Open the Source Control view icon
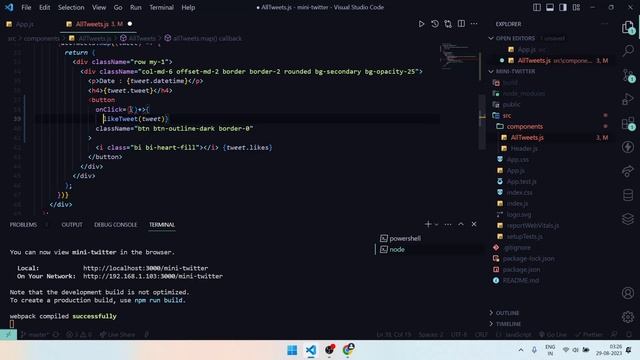 click(628, 75)
